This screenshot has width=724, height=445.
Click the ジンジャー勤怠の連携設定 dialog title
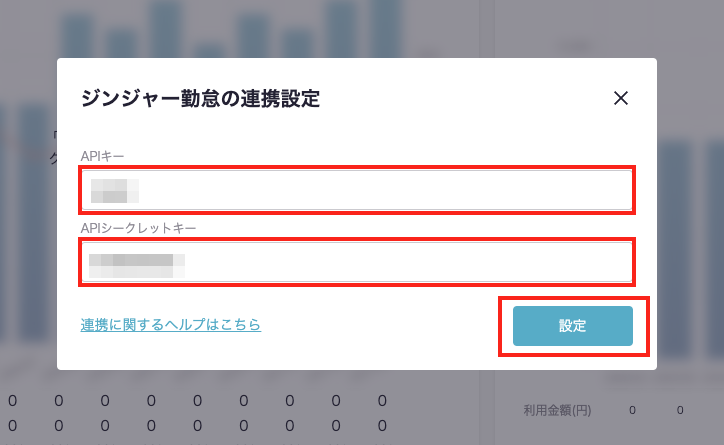(200, 98)
